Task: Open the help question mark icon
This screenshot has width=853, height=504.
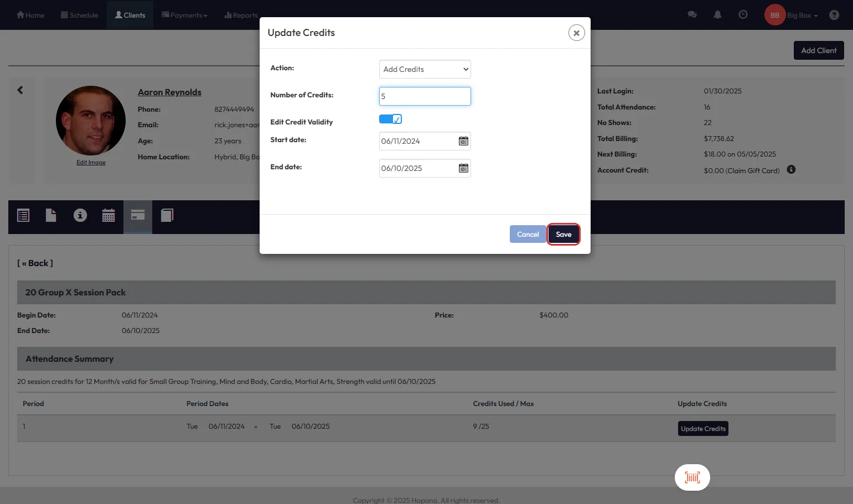Action: [834, 15]
